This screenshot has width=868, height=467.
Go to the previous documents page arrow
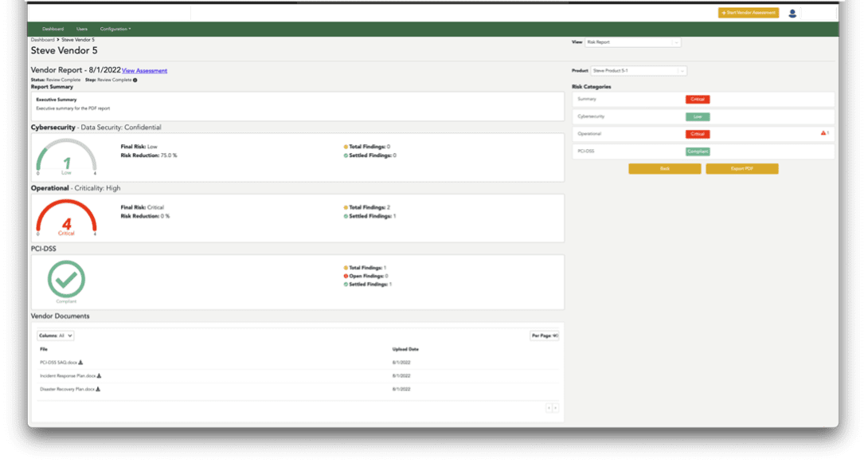coord(549,408)
